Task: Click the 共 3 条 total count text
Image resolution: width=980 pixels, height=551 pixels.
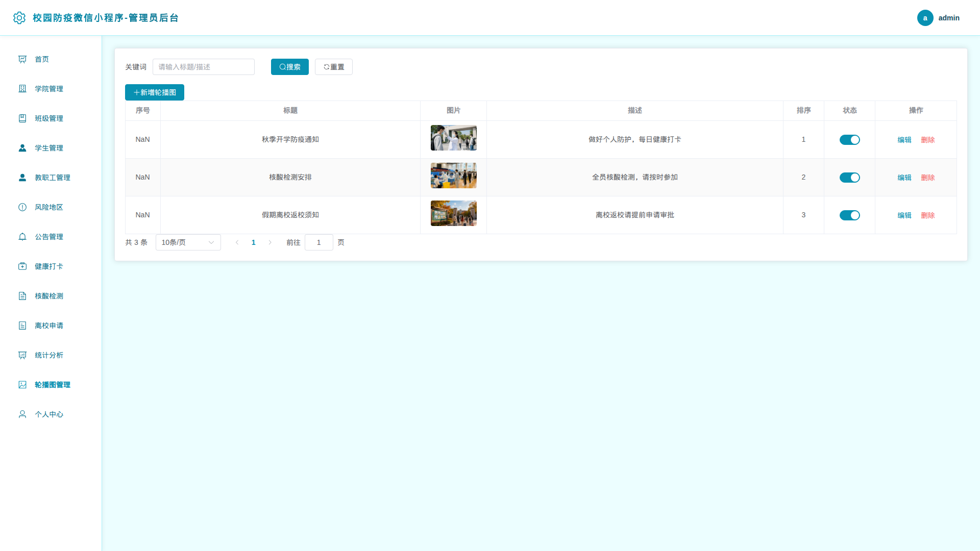Action: (x=136, y=242)
